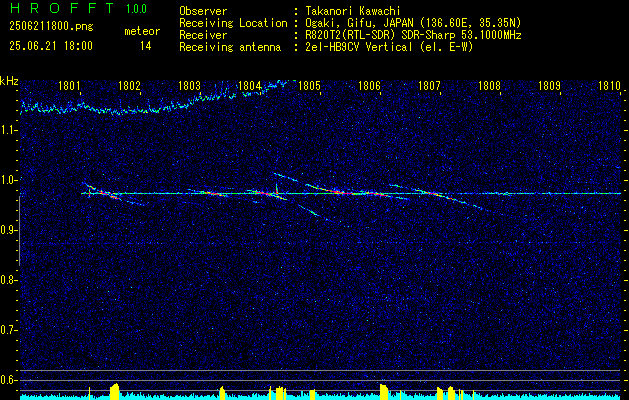This screenshot has height=400, width=629.
Task: Click the 1807 time marker
Action: pos(429,86)
